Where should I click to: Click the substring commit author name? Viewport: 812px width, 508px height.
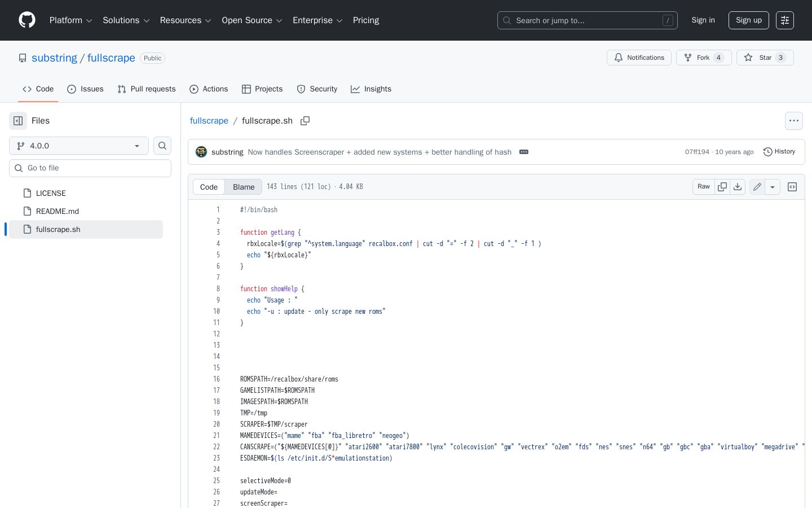pyautogui.click(x=227, y=152)
